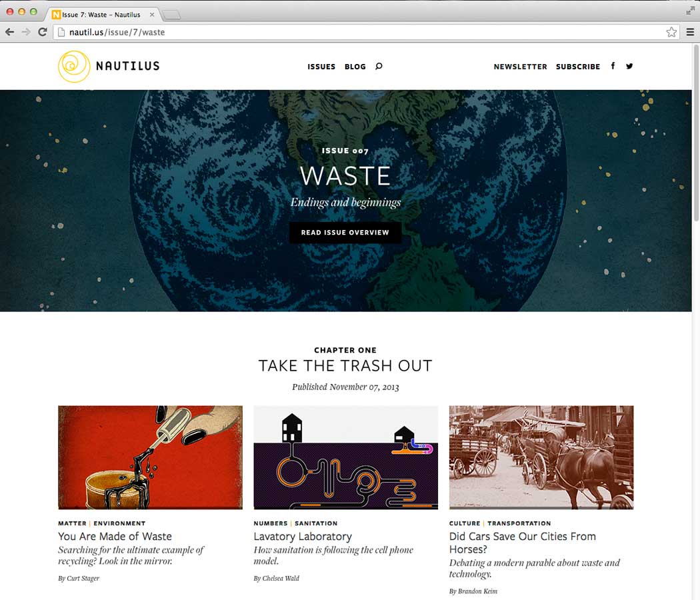Bookmark this page with star icon
The width and height of the screenshot is (700, 600).
tap(671, 32)
